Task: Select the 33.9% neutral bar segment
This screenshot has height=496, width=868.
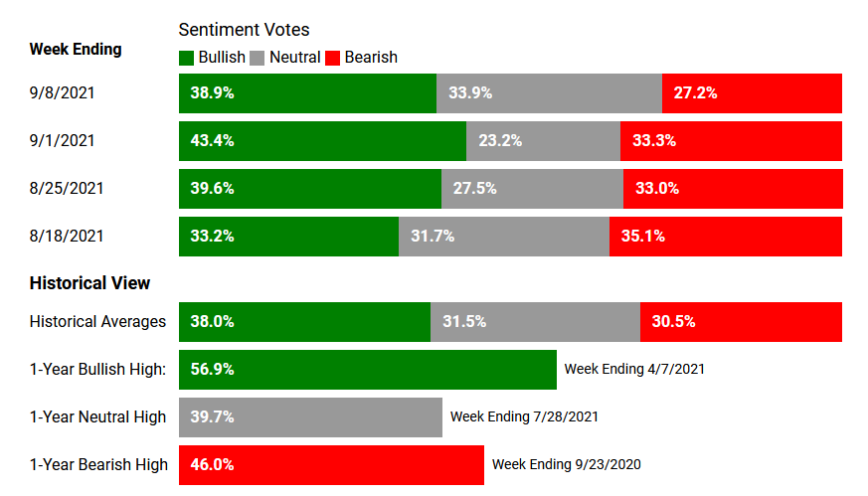Action: point(549,93)
